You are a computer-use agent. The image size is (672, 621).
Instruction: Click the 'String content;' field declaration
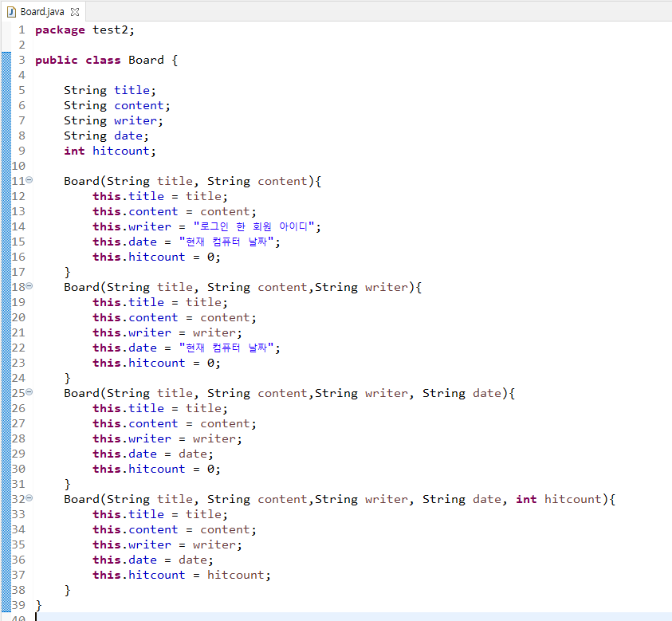[x=117, y=105]
